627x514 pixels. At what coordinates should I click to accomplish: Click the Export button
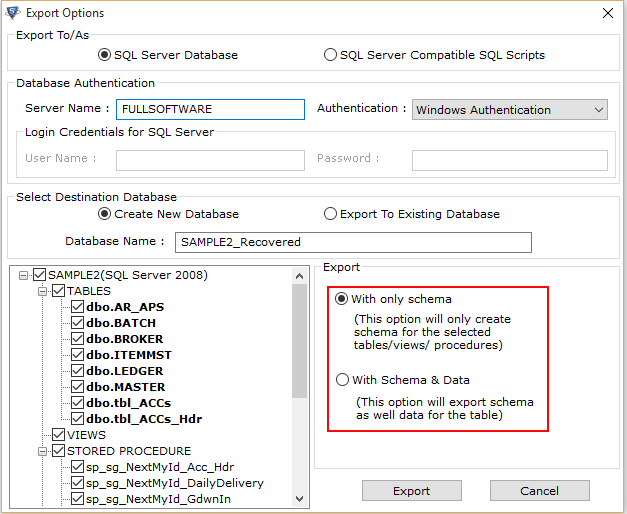412,491
